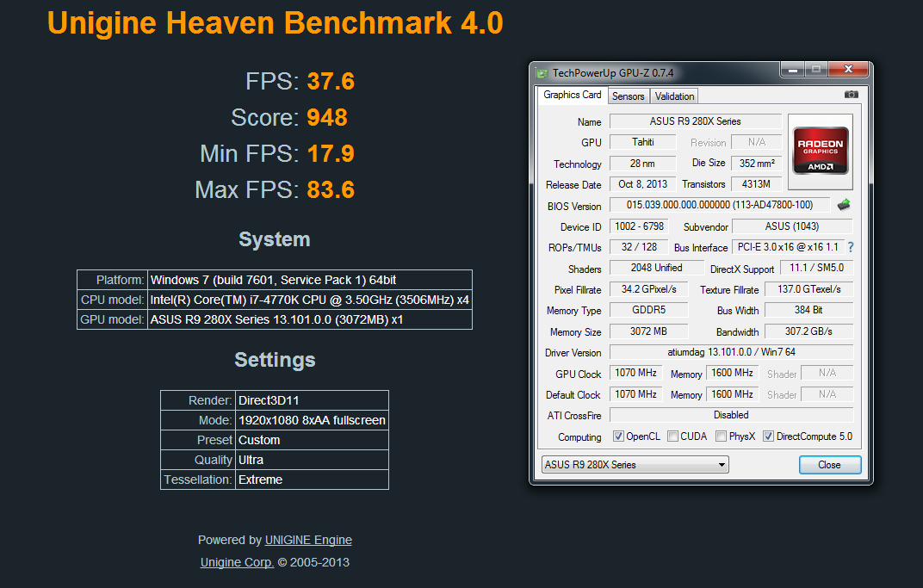Open the Unigine Corp. link
This screenshot has width=923, height=588.
click(x=237, y=562)
